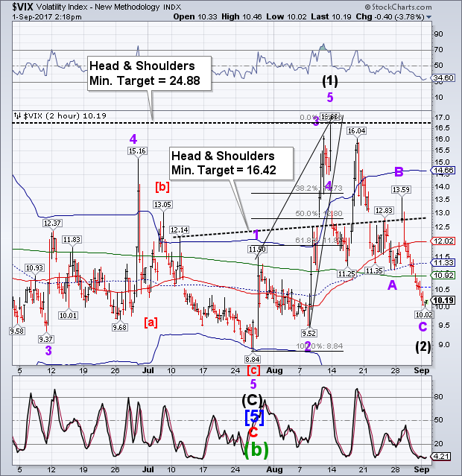The height and width of the screenshot is (476, 462).
Task: Click the 9.37 low price label
Action: (x=46, y=340)
